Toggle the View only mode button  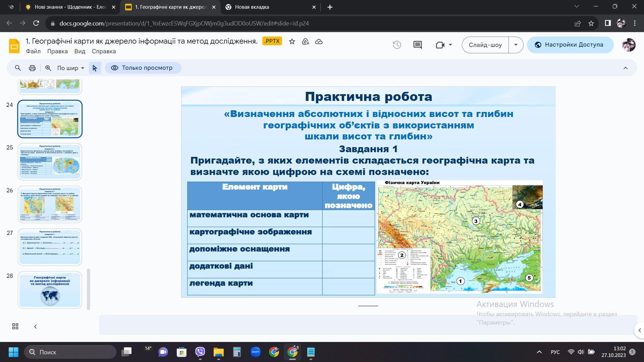point(143,68)
